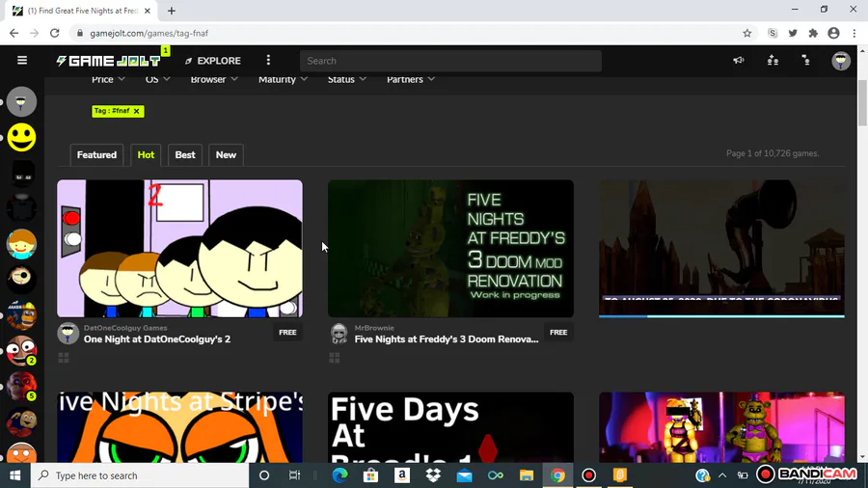Open a new browser tab
Screen dimensions: 868x488
pos(171,11)
